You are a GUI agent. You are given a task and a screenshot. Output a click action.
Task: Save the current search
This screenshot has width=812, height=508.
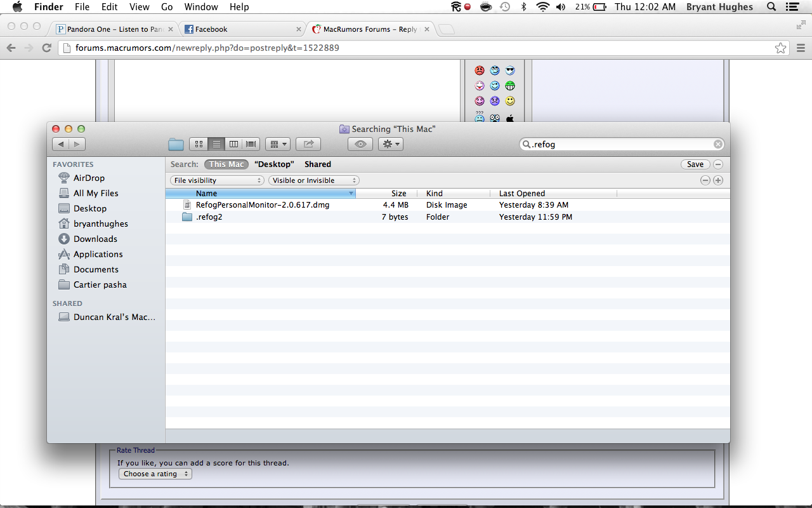coord(695,164)
